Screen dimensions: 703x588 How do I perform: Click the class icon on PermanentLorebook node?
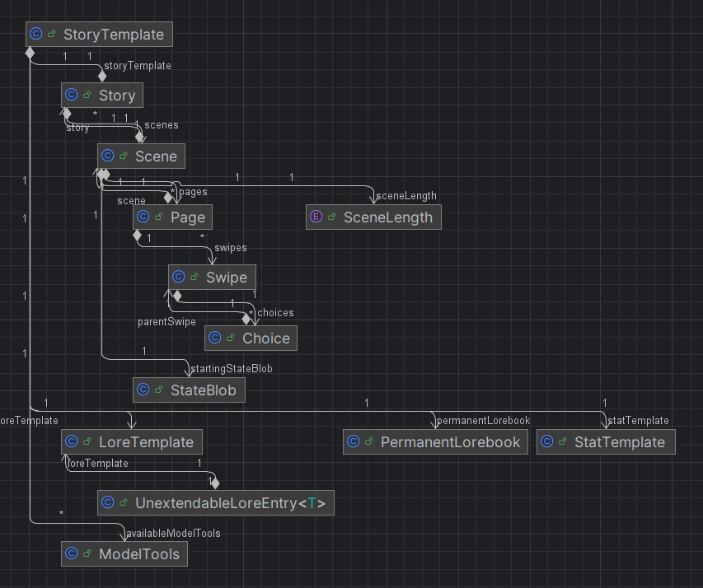354,442
